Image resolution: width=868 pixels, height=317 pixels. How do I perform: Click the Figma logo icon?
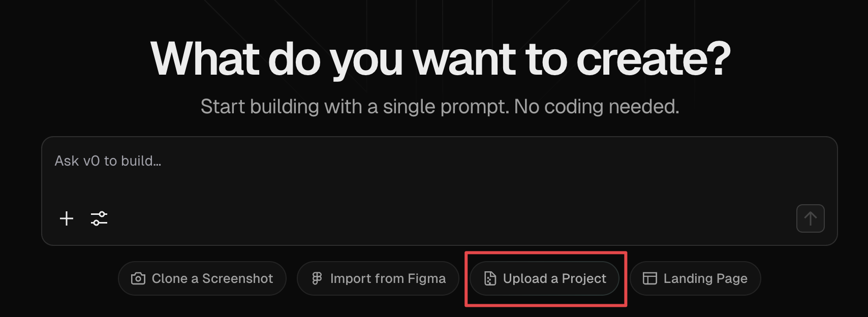coord(317,278)
